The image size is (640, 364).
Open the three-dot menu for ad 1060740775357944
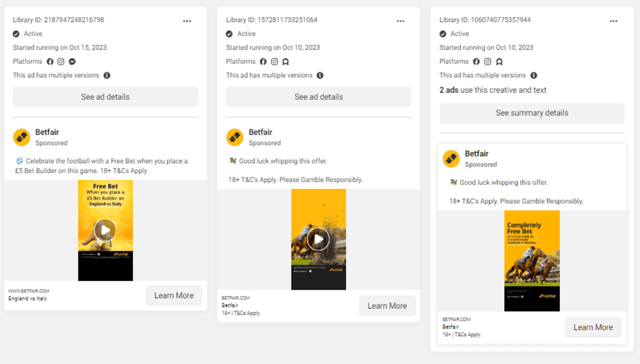click(x=614, y=21)
